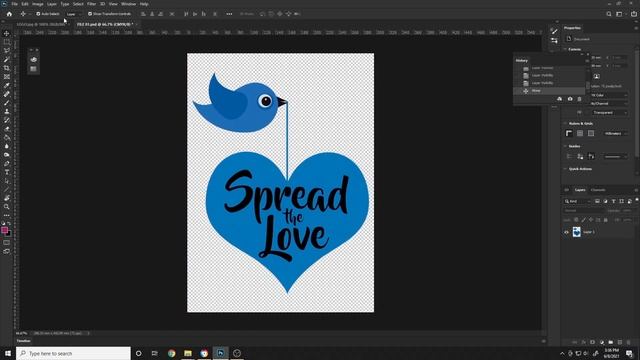The width and height of the screenshot is (640, 360).
Task: Click the search icon at top right
Action: 609,14
